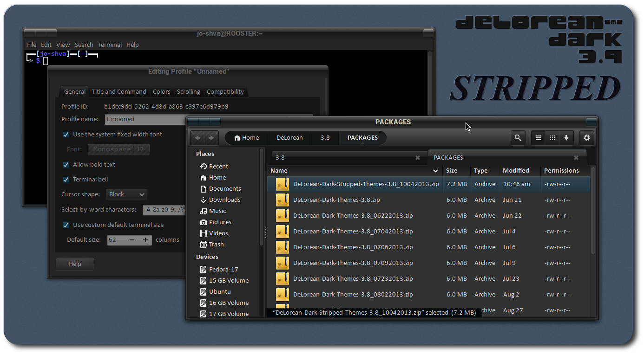This screenshot has height=355, width=644.
Task: Open the Edit menu in the terminal
Action: click(46, 45)
